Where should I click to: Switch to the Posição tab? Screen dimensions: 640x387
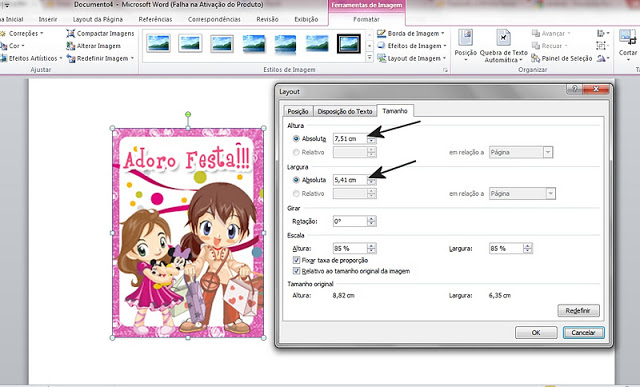tap(298, 111)
